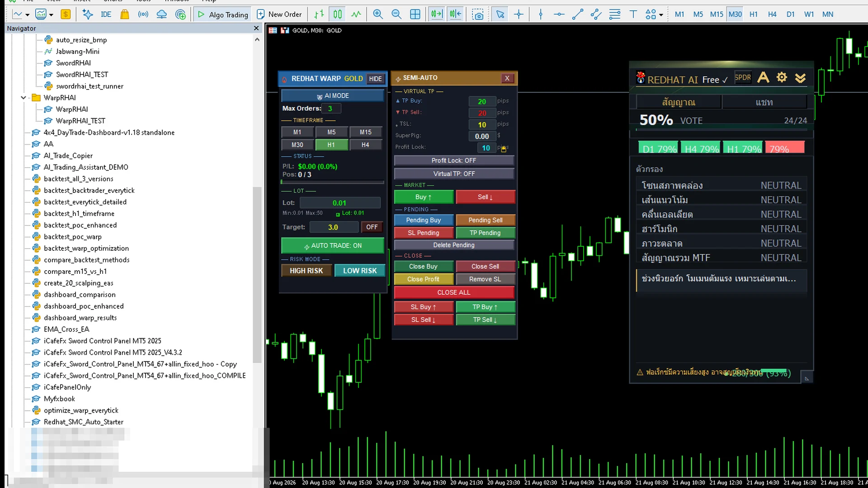Select the crosshair tool

(x=519, y=14)
